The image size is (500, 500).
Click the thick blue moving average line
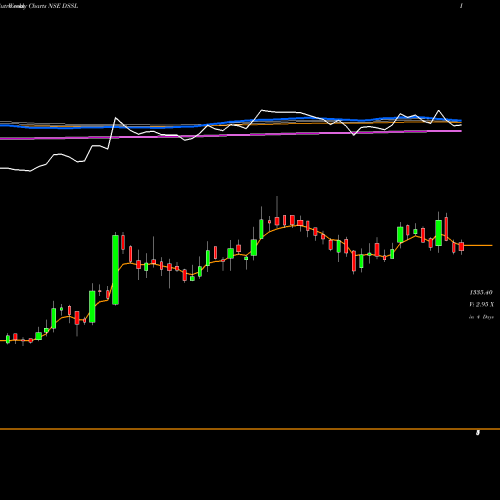(x=231, y=123)
